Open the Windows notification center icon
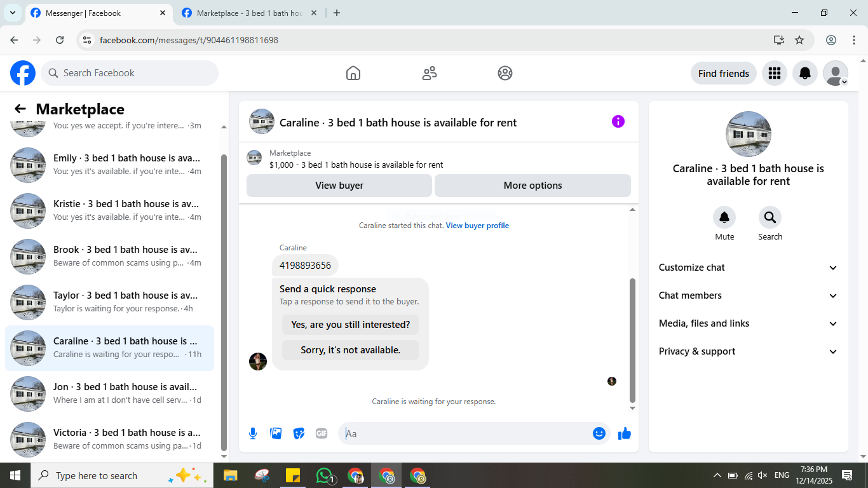 pos(847,475)
